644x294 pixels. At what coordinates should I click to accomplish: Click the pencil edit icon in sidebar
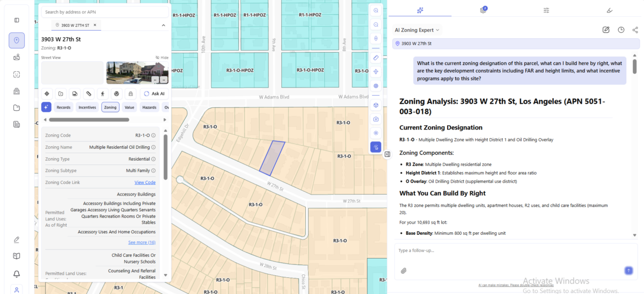17,240
